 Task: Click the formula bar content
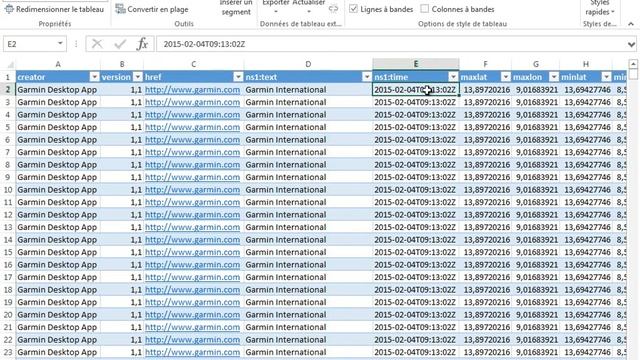[392, 44]
